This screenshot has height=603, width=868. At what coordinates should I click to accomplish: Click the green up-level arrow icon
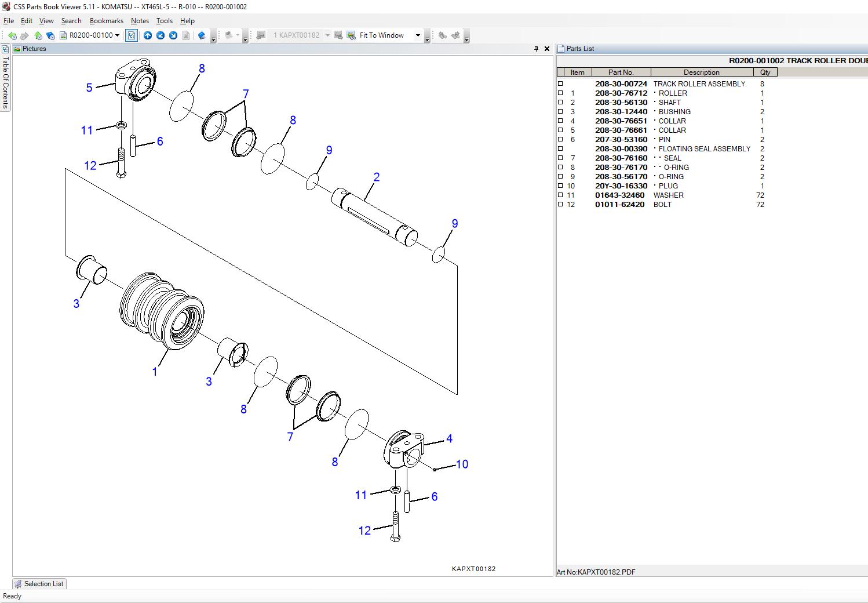point(38,35)
